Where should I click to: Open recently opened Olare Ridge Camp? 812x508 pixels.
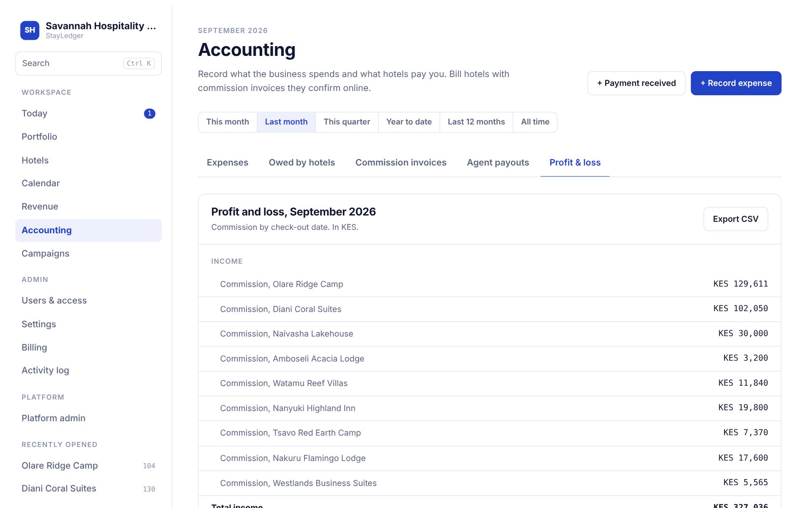coord(88,466)
